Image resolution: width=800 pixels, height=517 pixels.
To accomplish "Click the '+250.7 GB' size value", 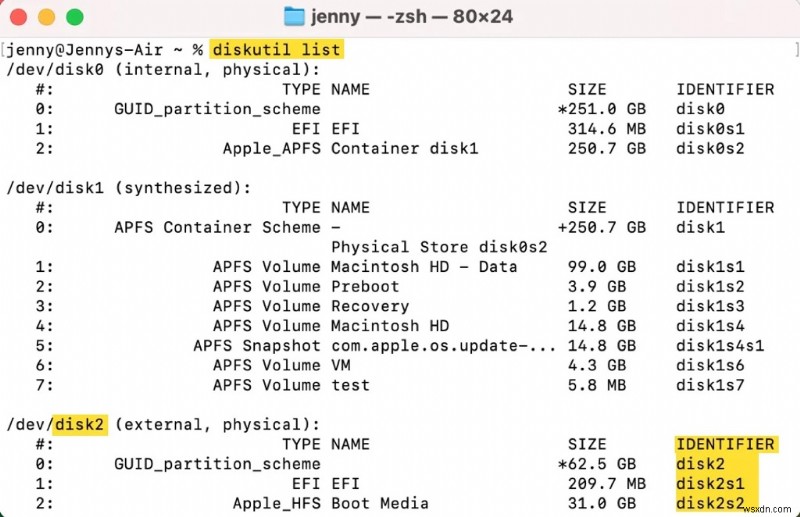I will (602, 227).
